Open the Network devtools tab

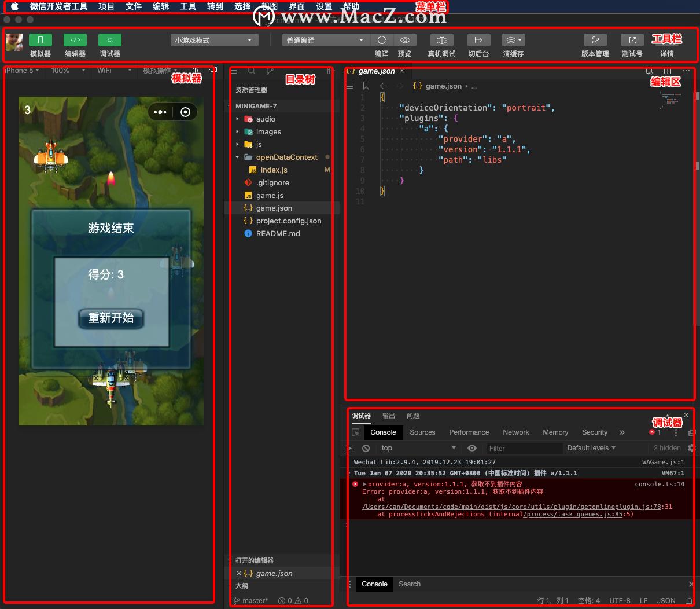(516, 432)
